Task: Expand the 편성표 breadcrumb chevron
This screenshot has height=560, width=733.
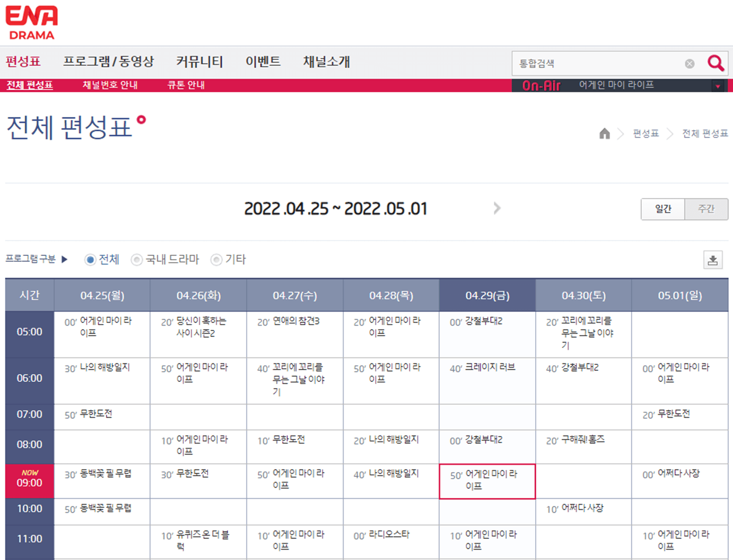Action: pyautogui.click(x=621, y=133)
